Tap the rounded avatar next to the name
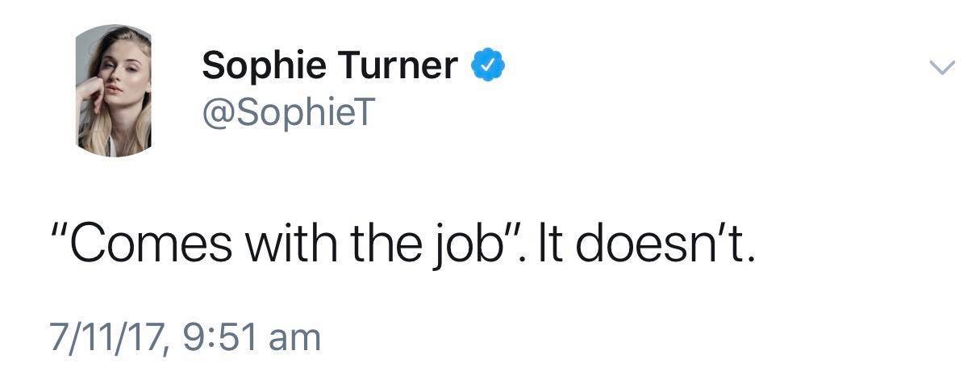The height and width of the screenshot is (384, 980). (115, 90)
